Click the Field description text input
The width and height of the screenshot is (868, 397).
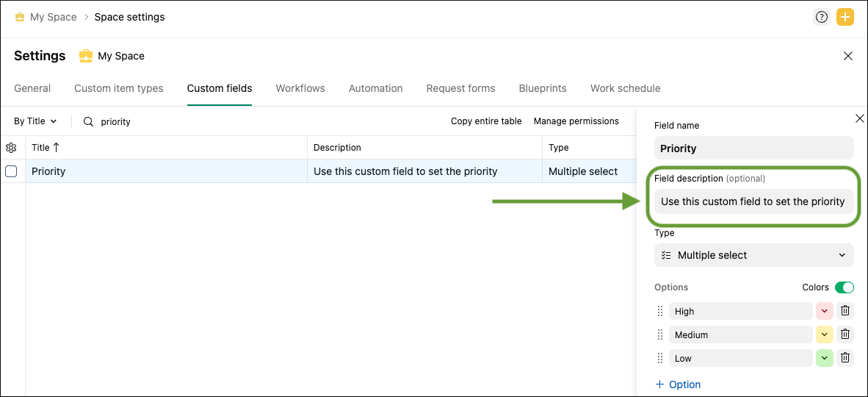(753, 201)
